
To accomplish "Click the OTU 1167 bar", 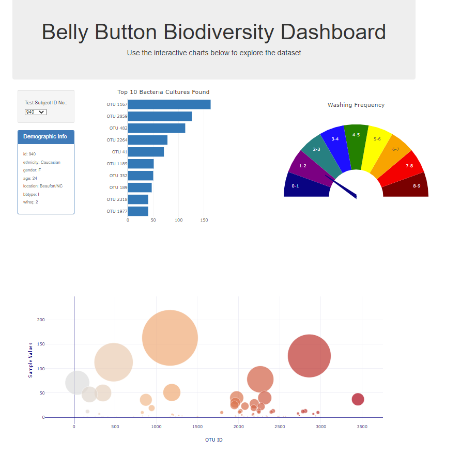I will 170,104.
